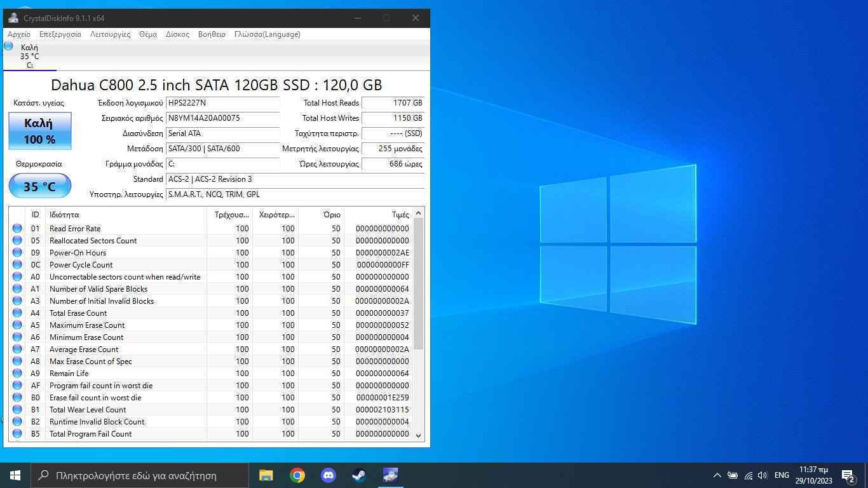Select the Number of Initial Invalid Blocks row
This screenshot has height=488, width=868.
pos(211,301)
